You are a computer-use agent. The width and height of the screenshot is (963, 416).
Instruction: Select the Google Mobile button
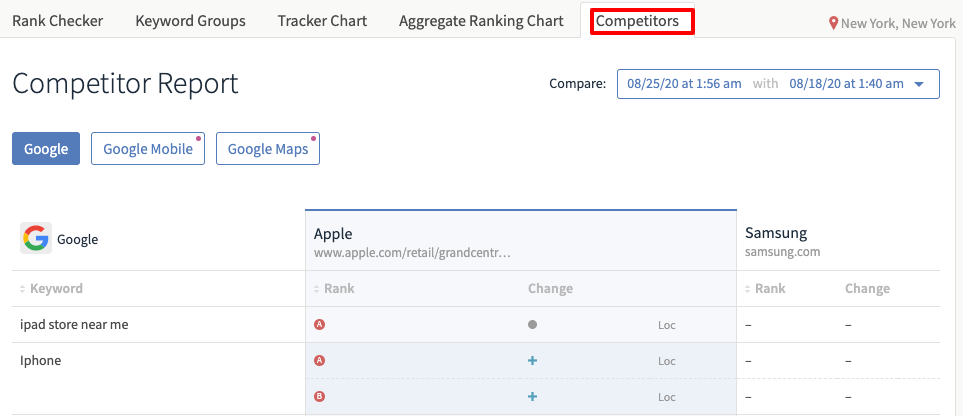pyautogui.click(x=148, y=149)
